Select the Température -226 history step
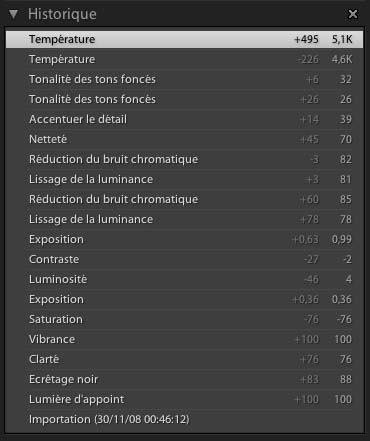Viewport: 370px width, 441px height. (x=185, y=59)
